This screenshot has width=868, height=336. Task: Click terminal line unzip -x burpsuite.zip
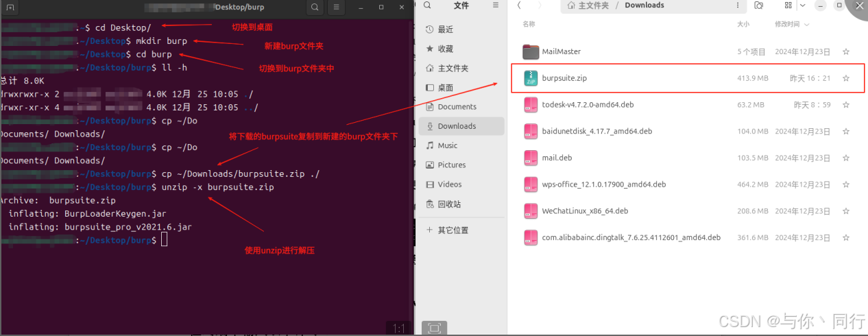click(x=217, y=187)
